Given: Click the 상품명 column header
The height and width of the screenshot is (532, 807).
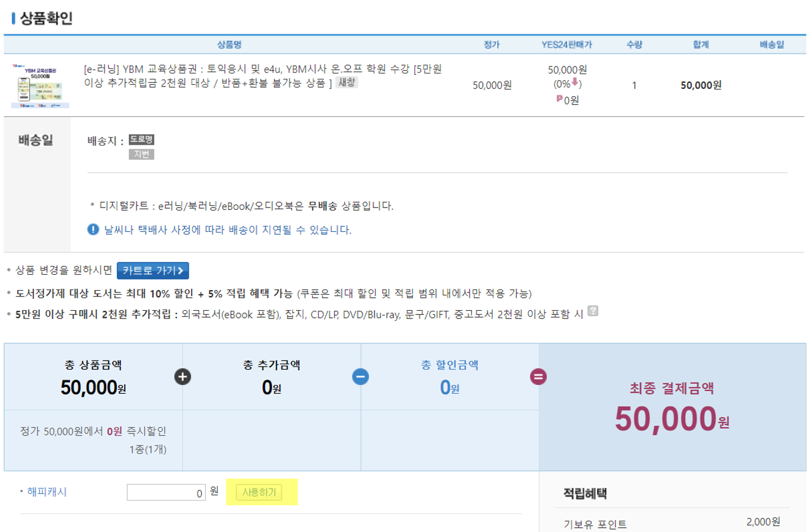Looking at the screenshot, I should click(x=229, y=44).
